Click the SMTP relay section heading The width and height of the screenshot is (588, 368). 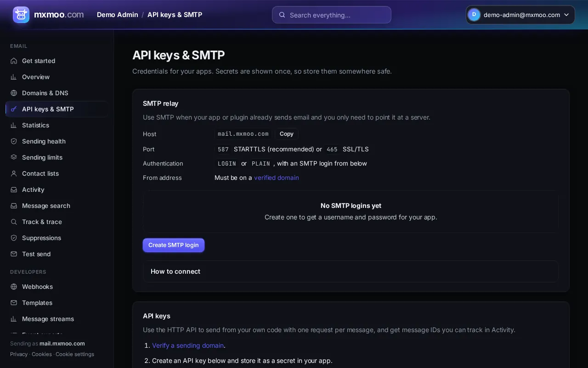(161, 103)
